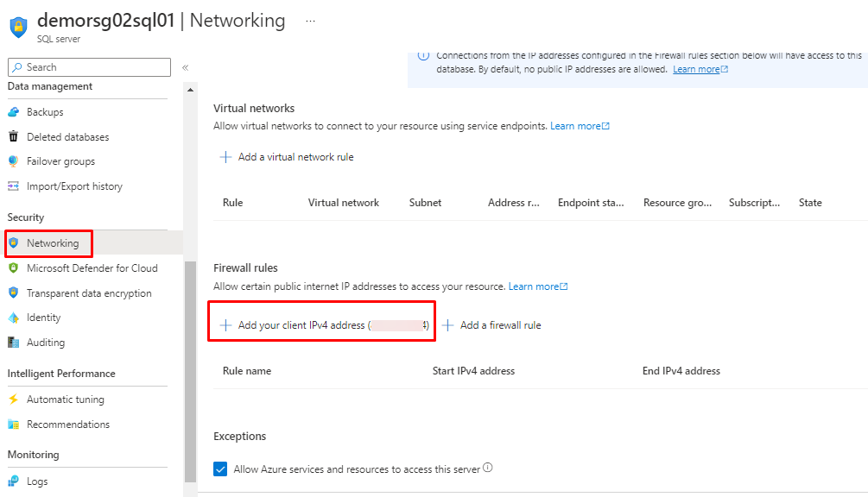The image size is (868, 497).
Task: Uncheck Allow Azure services access checkbox
Action: (x=221, y=469)
